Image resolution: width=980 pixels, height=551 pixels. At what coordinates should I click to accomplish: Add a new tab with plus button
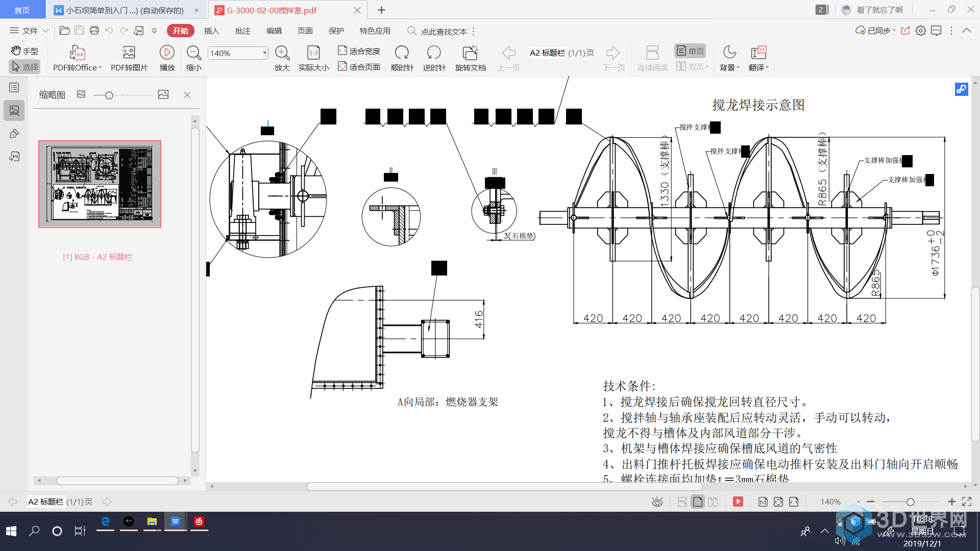(381, 10)
